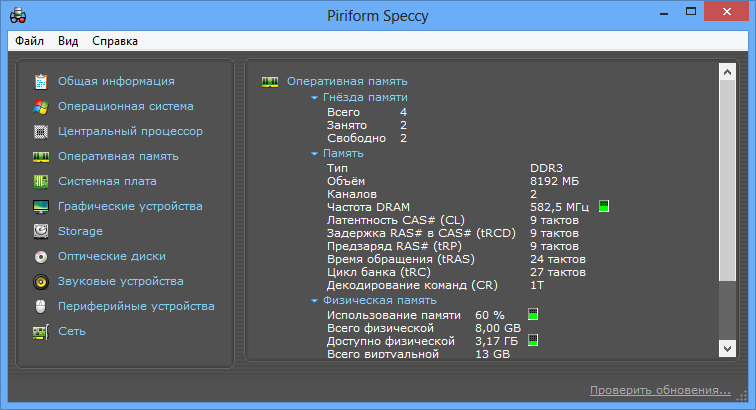Click the Предзаряд RAS# (tRP) row
756x410 pixels.
pos(453,246)
